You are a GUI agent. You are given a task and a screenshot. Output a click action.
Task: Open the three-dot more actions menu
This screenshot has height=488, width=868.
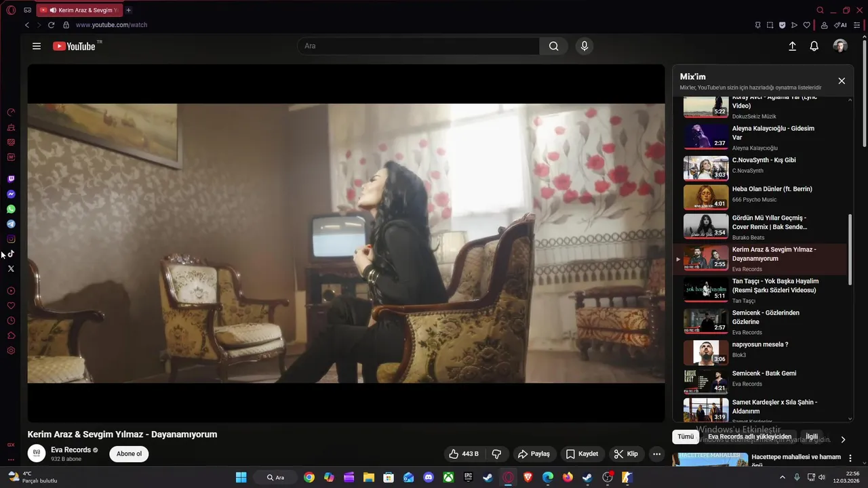656,454
